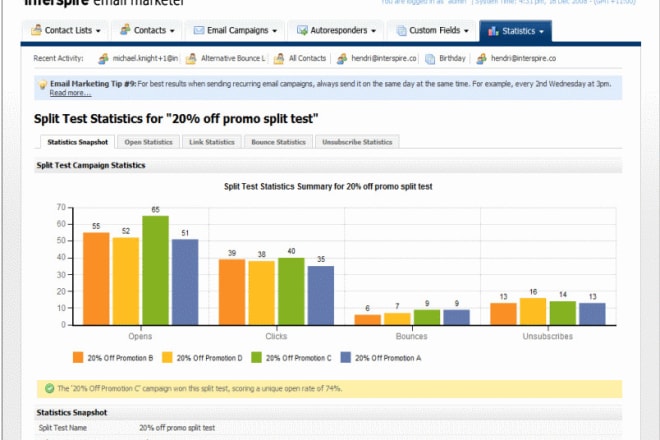Image resolution: width=660 pixels, height=440 pixels.
Task: Click the Custom Fields icon
Action: click(x=402, y=31)
